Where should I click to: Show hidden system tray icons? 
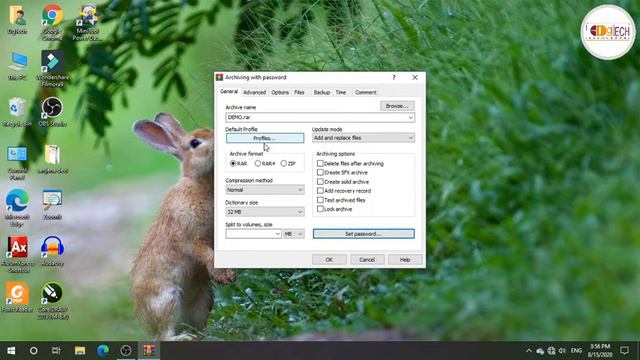coord(529,351)
